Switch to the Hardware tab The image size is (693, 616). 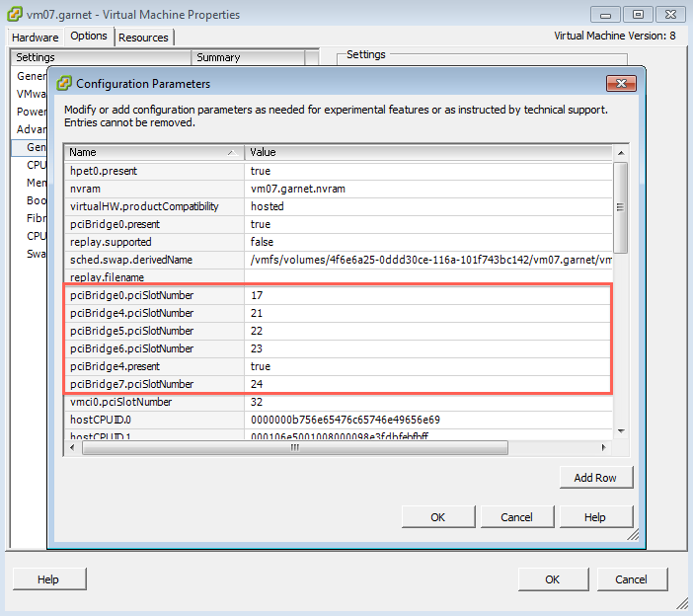[x=35, y=38]
